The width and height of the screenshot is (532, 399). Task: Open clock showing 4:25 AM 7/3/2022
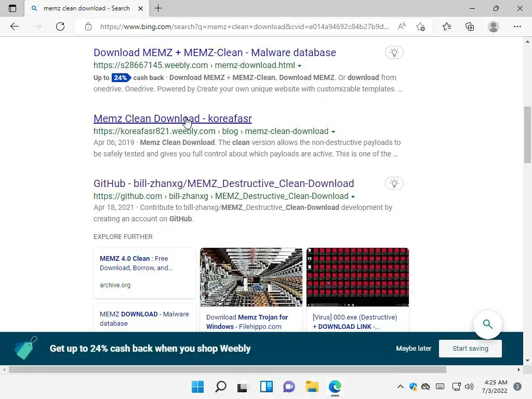495,387
